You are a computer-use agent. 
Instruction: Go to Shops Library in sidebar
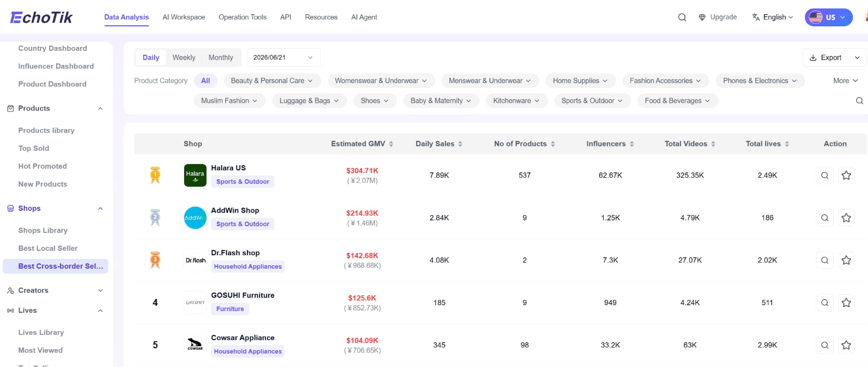pos(43,230)
